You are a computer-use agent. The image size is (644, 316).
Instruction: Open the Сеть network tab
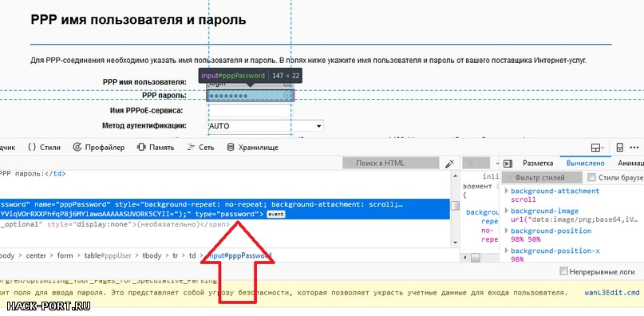(200, 148)
